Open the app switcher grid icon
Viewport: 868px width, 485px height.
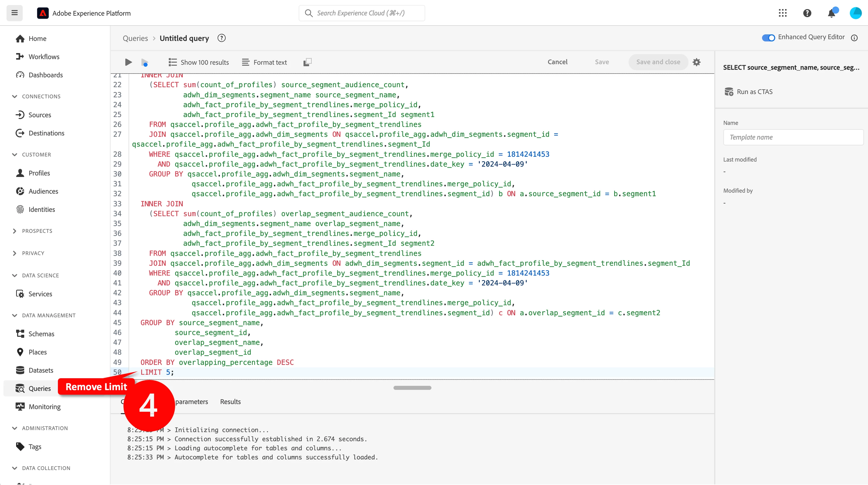782,13
